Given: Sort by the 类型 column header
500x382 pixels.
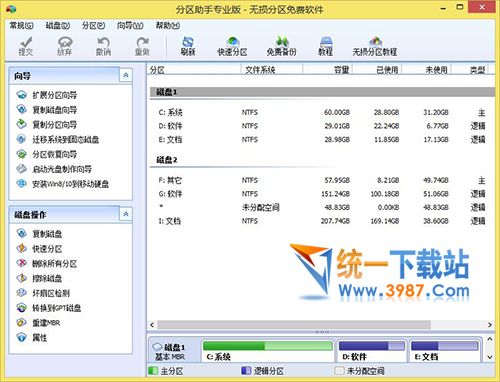Looking at the screenshot, I should (x=470, y=70).
